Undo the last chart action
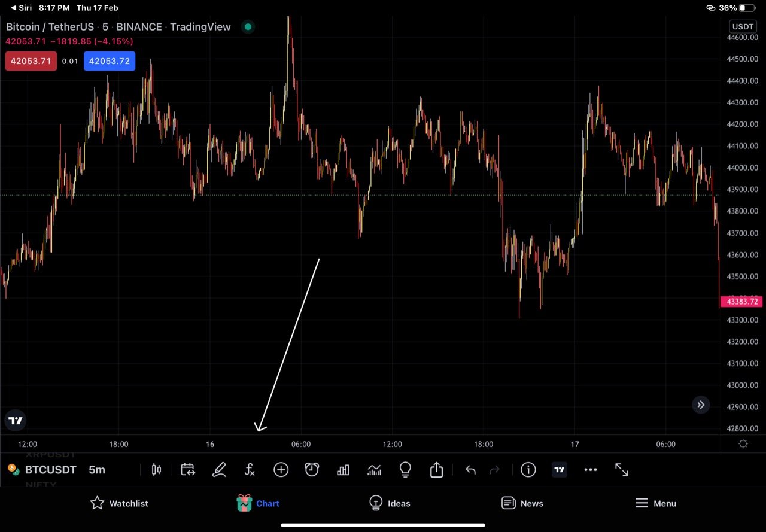Viewport: 766px width, 532px height. coord(470,470)
